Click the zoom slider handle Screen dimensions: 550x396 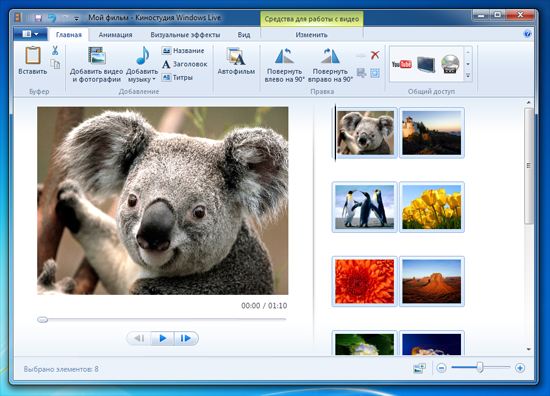[480, 368]
